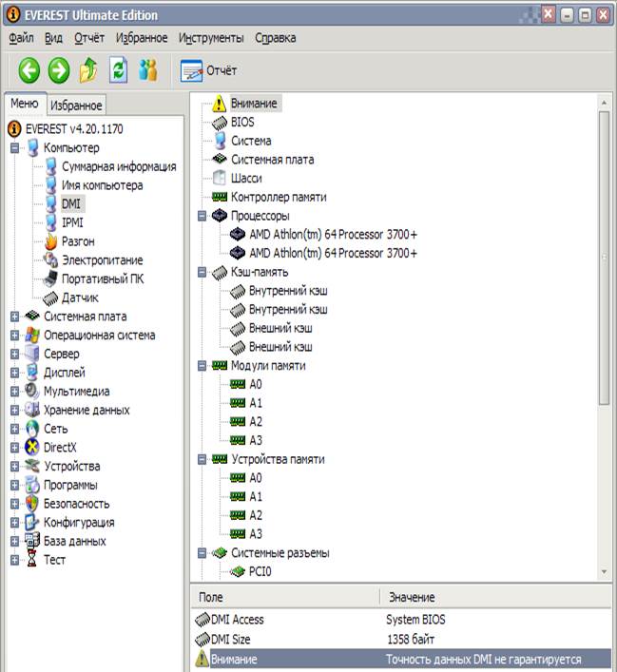This screenshot has width=617, height=672.
Task: Click the DirectX icon in tree
Action: tap(32, 447)
